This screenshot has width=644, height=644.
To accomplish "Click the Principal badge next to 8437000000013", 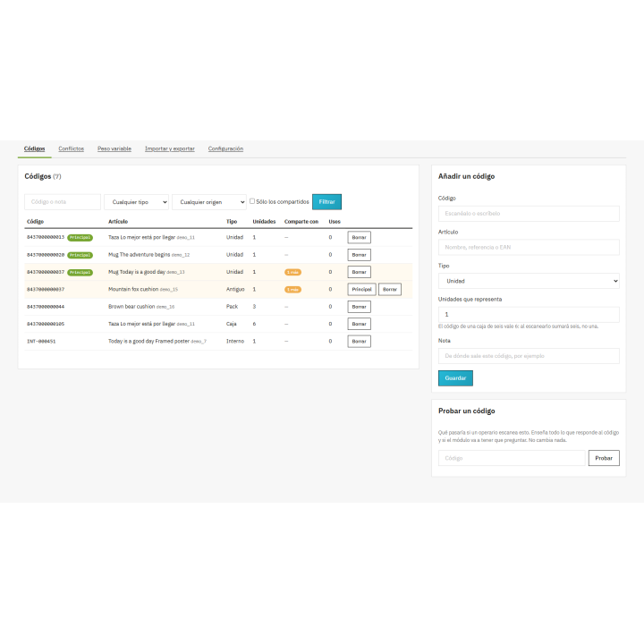I will (80, 238).
